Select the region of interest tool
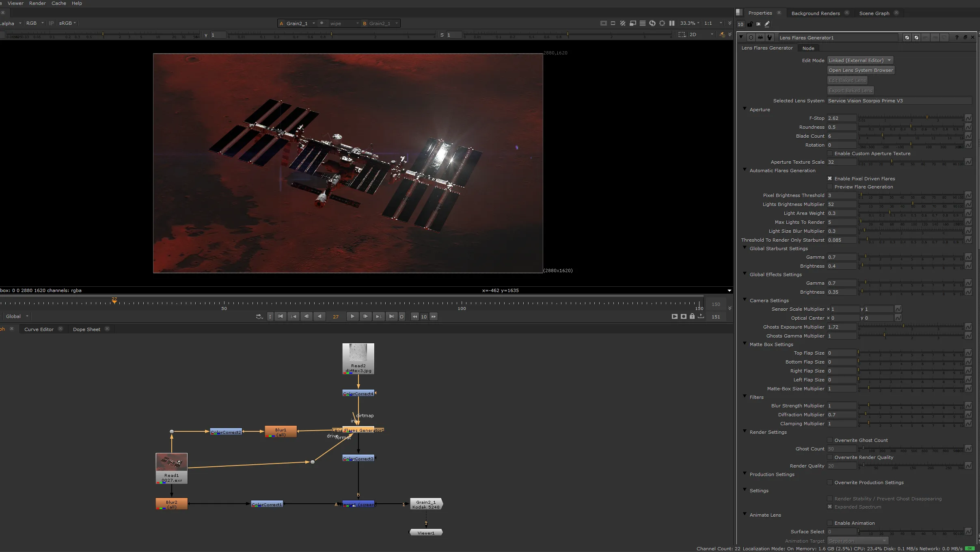The height and width of the screenshot is (552, 980). pyautogui.click(x=663, y=23)
